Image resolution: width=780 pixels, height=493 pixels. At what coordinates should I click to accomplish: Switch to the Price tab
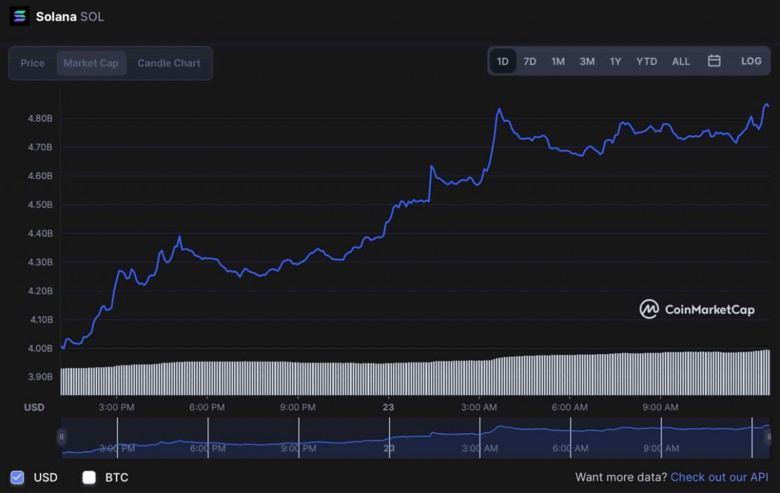click(33, 63)
